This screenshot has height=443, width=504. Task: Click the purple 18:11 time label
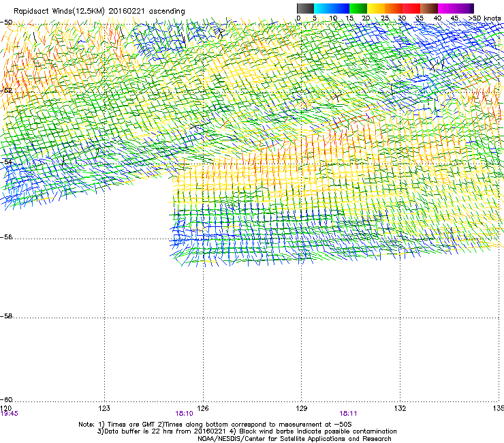(x=348, y=414)
